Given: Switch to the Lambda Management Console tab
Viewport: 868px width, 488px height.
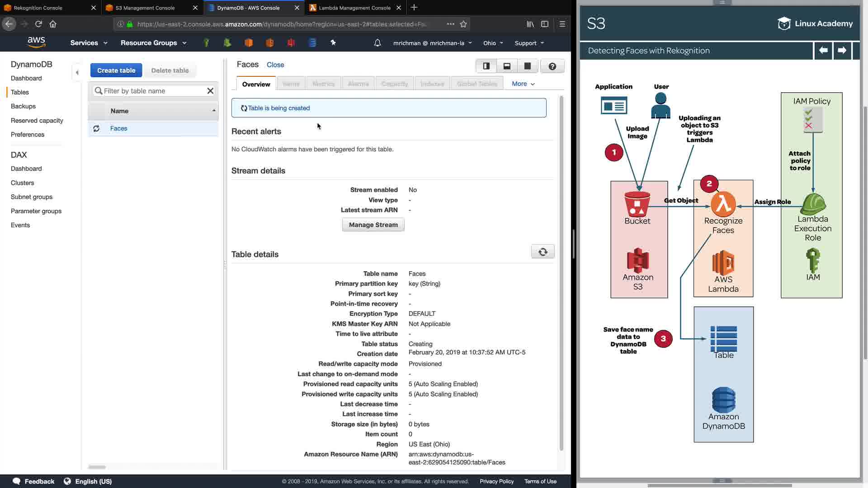Looking at the screenshot, I should coord(354,8).
